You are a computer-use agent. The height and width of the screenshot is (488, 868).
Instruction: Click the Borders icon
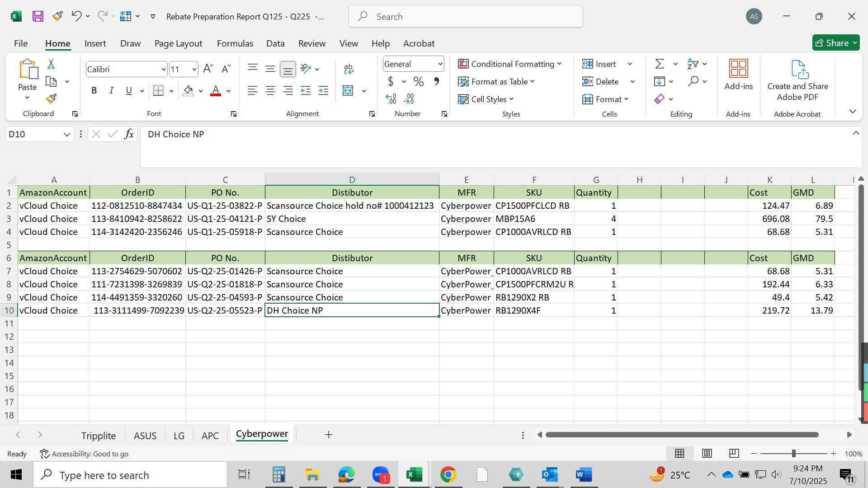158,91
